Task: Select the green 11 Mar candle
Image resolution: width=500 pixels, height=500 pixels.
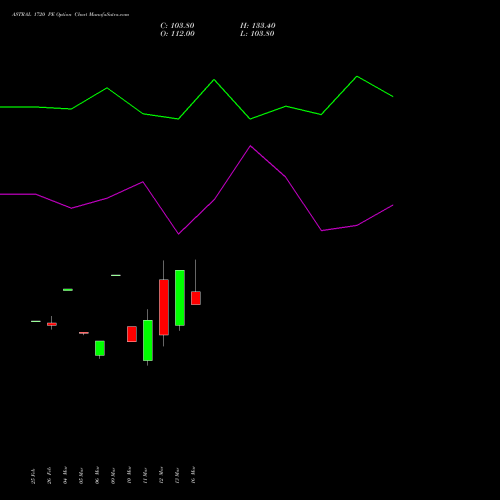Action: [148, 340]
